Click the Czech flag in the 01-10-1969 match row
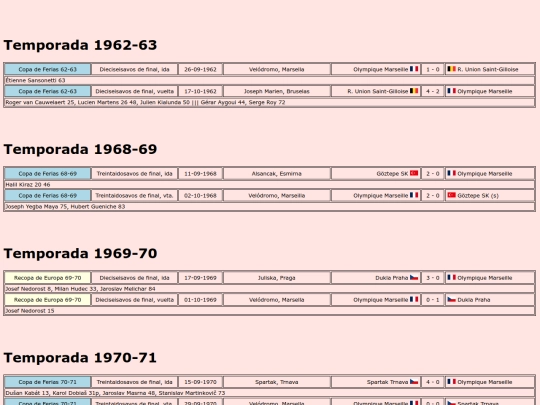 pos(451,300)
